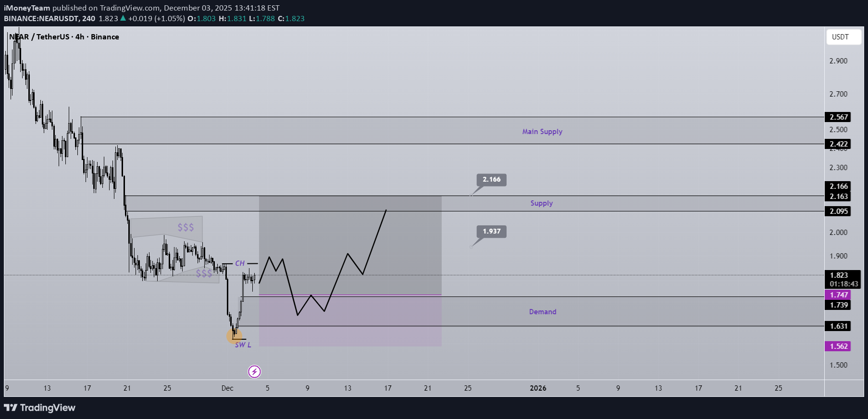Click the iMoneyTeam author name
This screenshot has height=419, width=868.
pyautogui.click(x=27, y=8)
